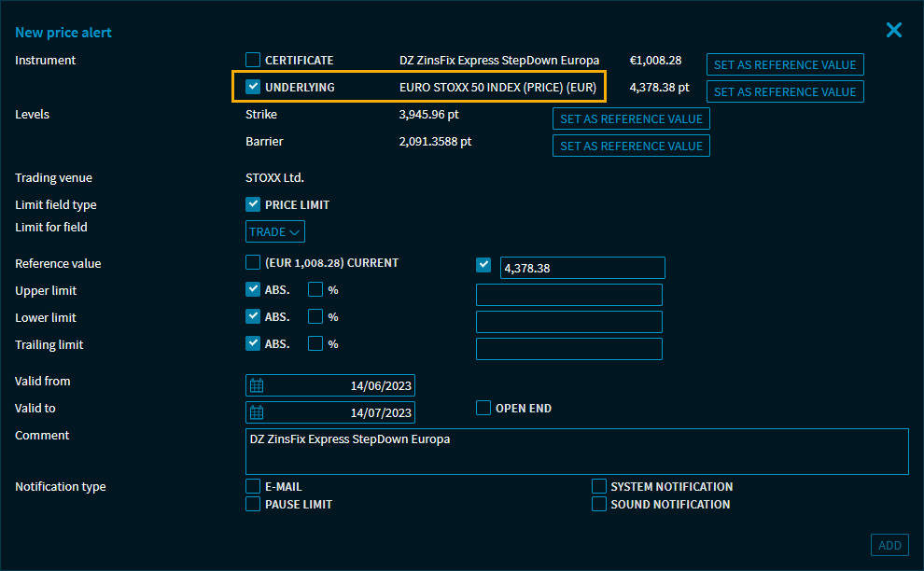Set Certificate price as reference value
This screenshot has width=924, height=571.
[x=784, y=64]
